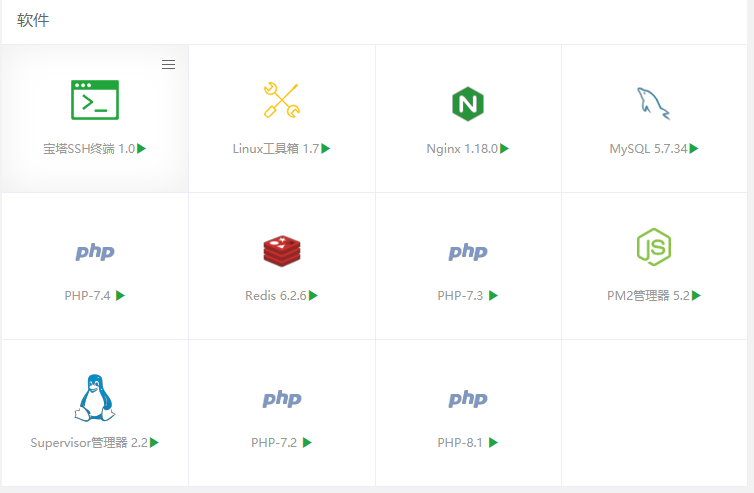Click green status arrow beside Linux工具箱 1.7
Viewport: 754px width, 493px height.
pos(326,149)
